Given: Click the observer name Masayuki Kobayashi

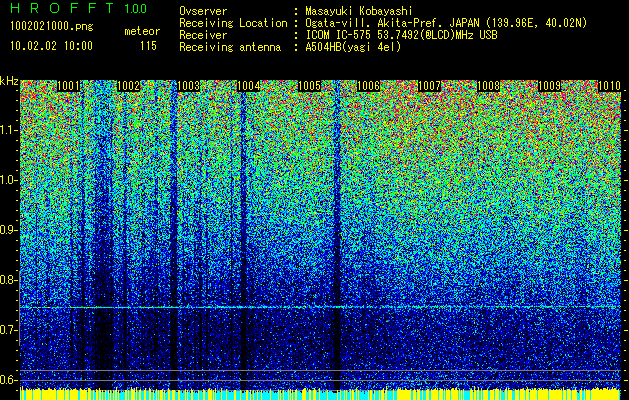Looking at the screenshot, I should click(x=358, y=11).
